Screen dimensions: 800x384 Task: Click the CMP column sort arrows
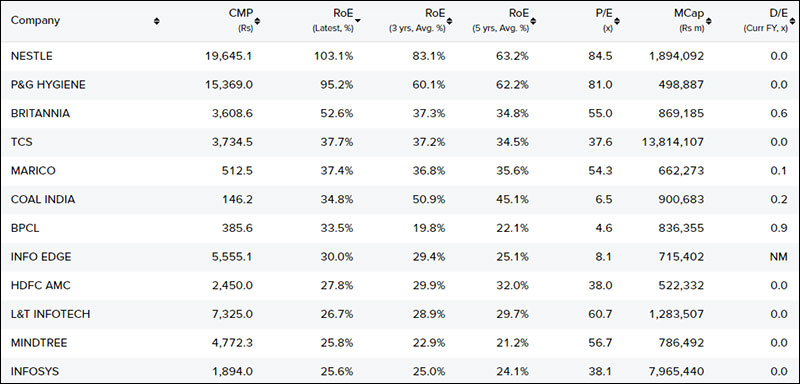point(257,21)
